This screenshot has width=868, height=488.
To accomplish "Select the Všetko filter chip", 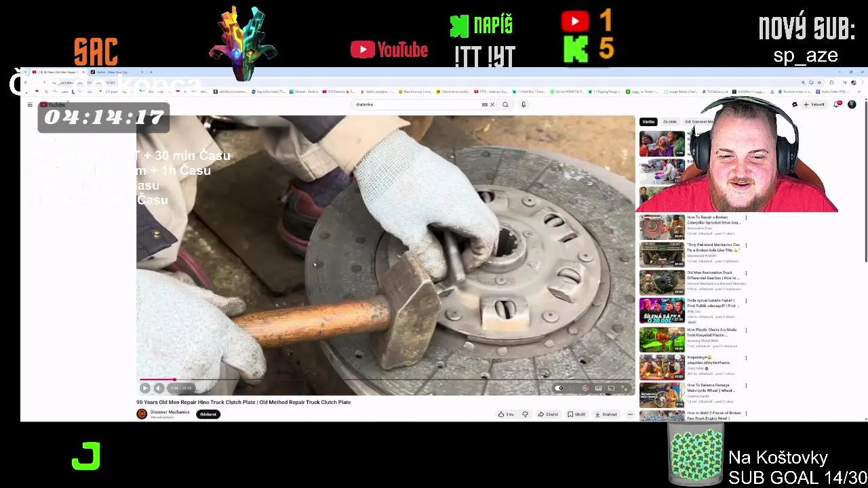I will pos(648,122).
